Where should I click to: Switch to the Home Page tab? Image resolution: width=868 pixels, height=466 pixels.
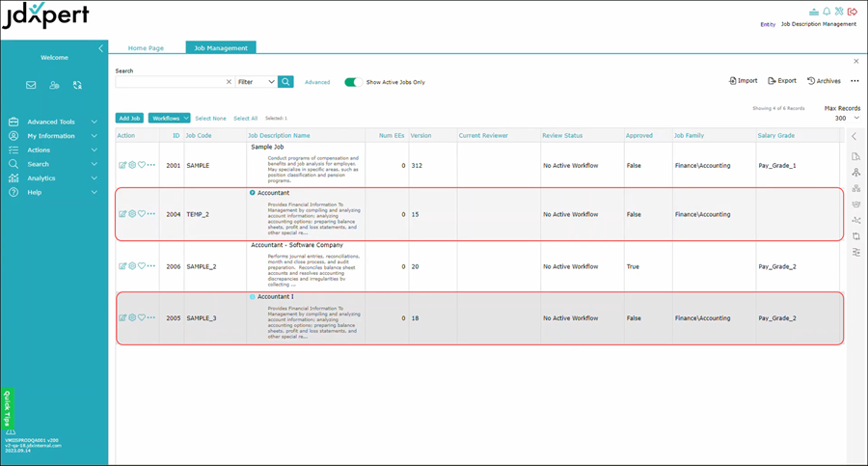tap(146, 48)
